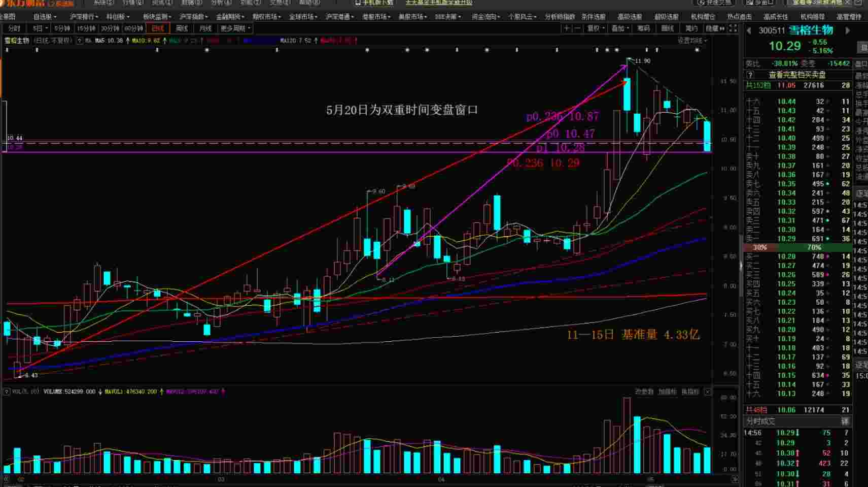Image resolution: width=868 pixels, height=487 pixels.
Task: Click the VOL indicator help icon
Action: 7,392
